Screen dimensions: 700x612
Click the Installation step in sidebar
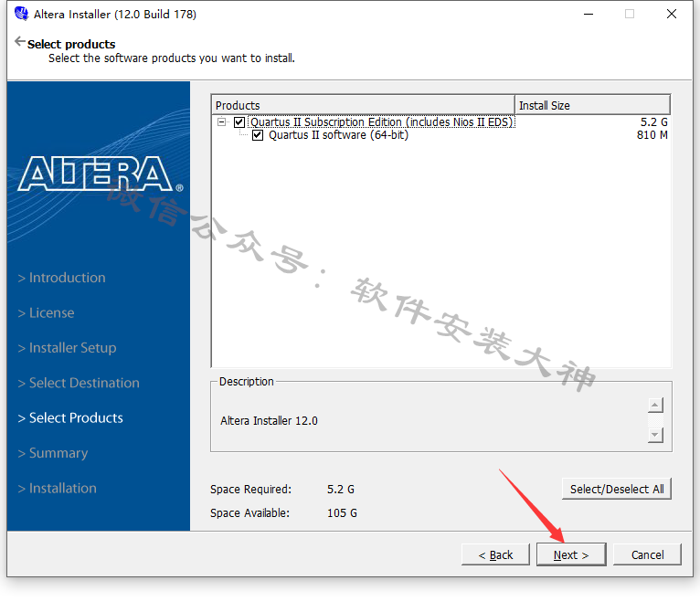pyautogui.click(x=57, y=489)
